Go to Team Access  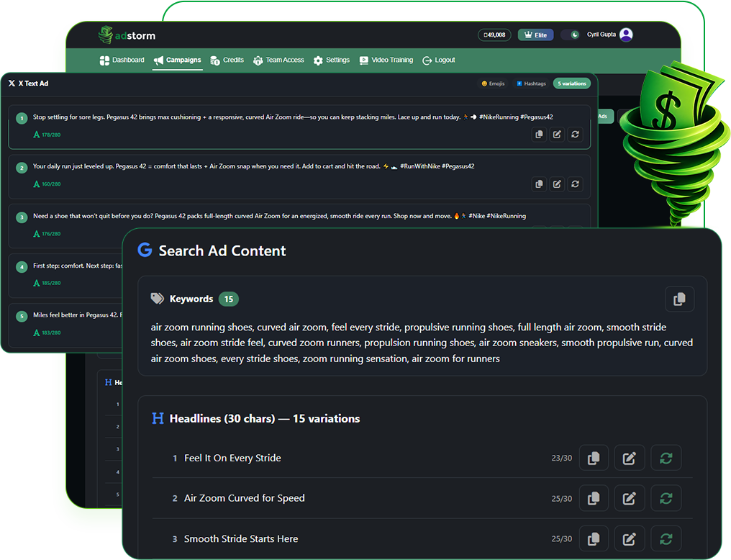[278, 60]
